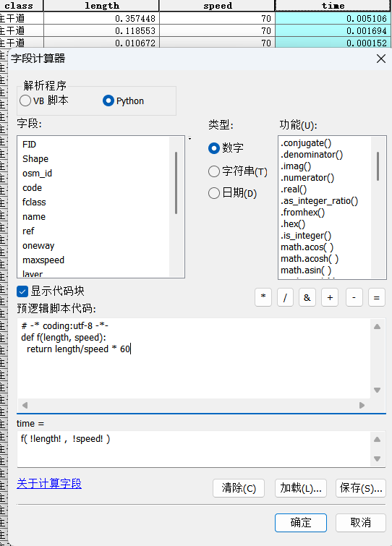Confirm with 确定 button
The width and height of the screenshot is (392, 546).
coord(301,523)
